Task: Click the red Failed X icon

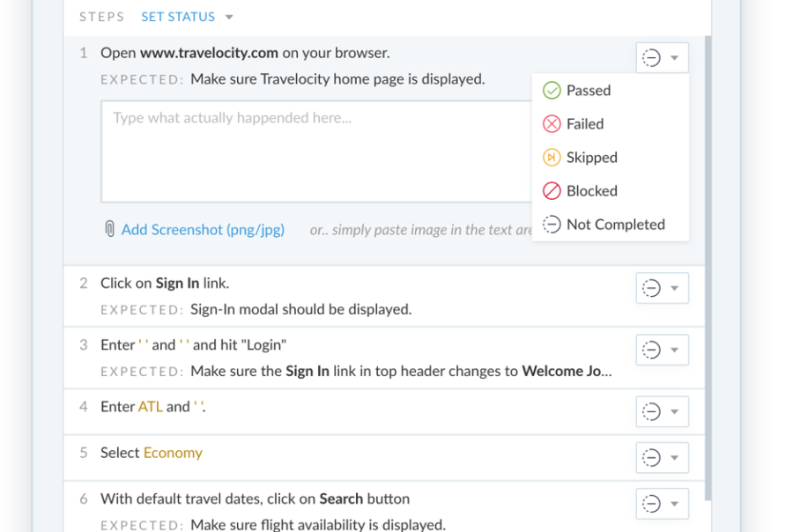Action: [552, 124]
